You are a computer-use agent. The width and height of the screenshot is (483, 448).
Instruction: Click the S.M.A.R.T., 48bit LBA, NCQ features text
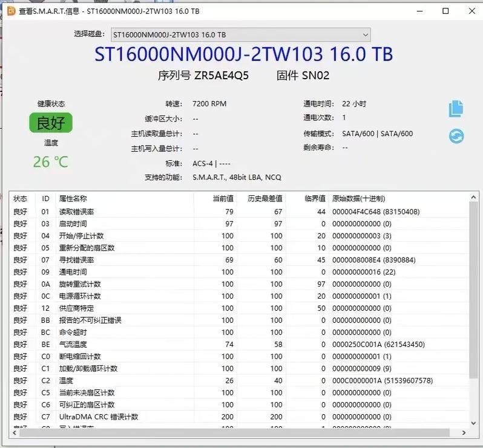237,177
